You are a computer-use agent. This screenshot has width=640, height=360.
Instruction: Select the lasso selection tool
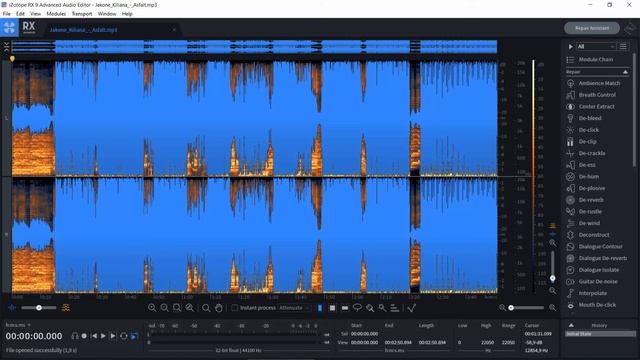[x=357, y=308]
